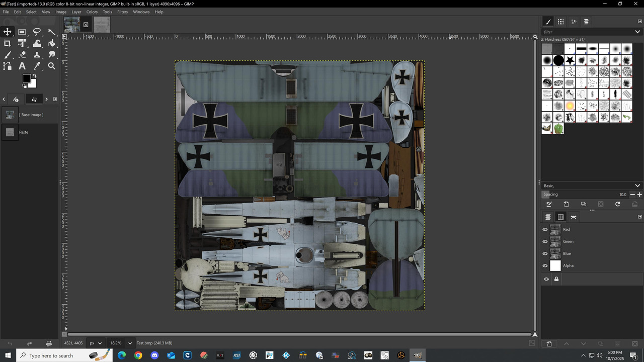This screenshot has height=362, width=644.
Task: Activate the Paintbrush tool
Action: (x=7, y=54)
